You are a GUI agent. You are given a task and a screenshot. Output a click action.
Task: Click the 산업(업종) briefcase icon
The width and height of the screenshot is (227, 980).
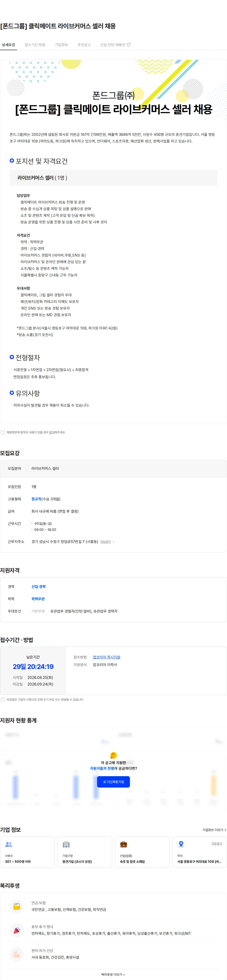124,844
